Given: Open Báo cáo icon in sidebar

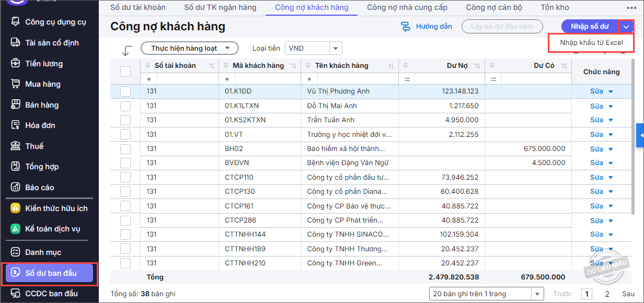Looking at the screenshot, I should coord(16,188).
